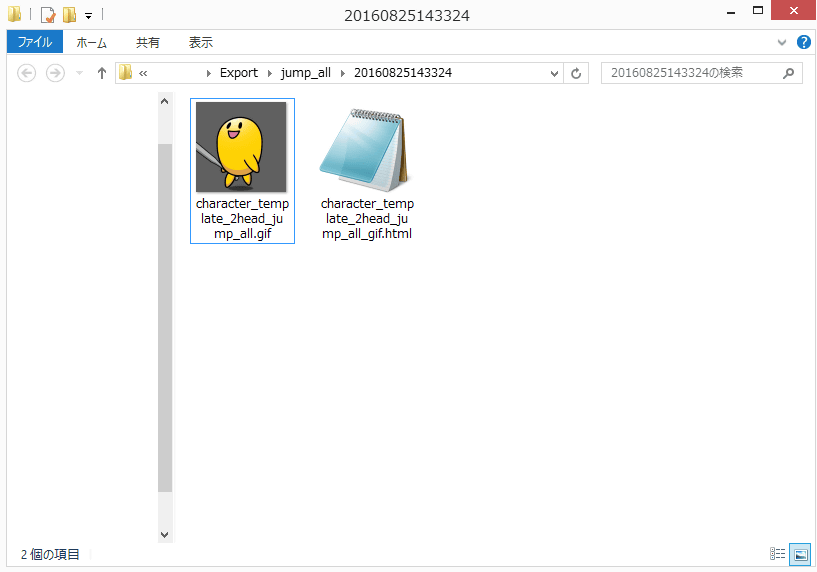Open Customize Quick Access Toolbar dropdown
The image size is (817, 572).
(x=89, y=16)
